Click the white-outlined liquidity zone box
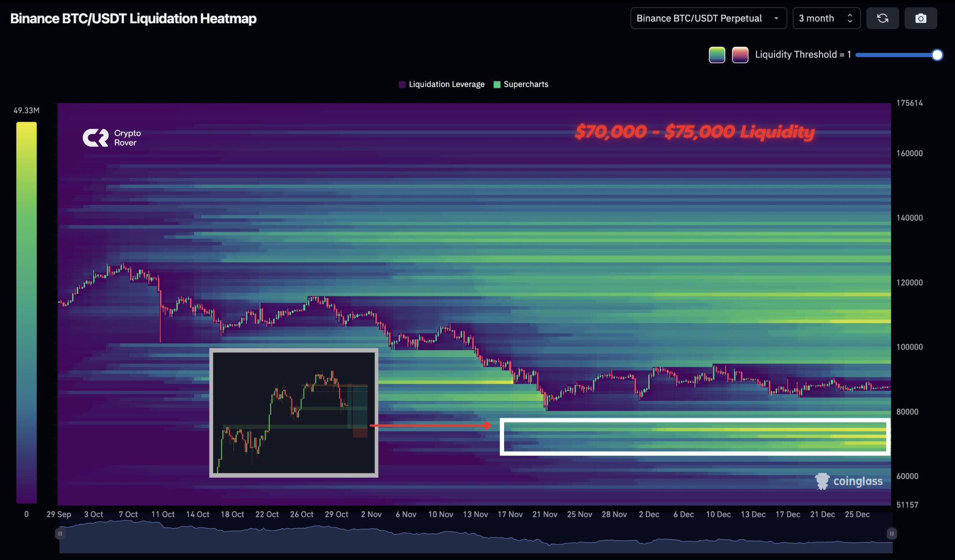 coord(695,436)
